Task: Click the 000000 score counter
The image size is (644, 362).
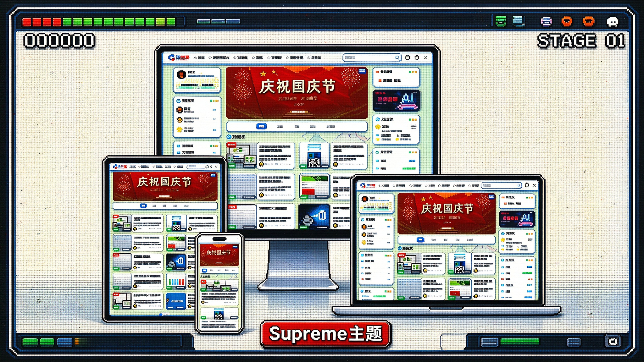Action: pos(59,41)
